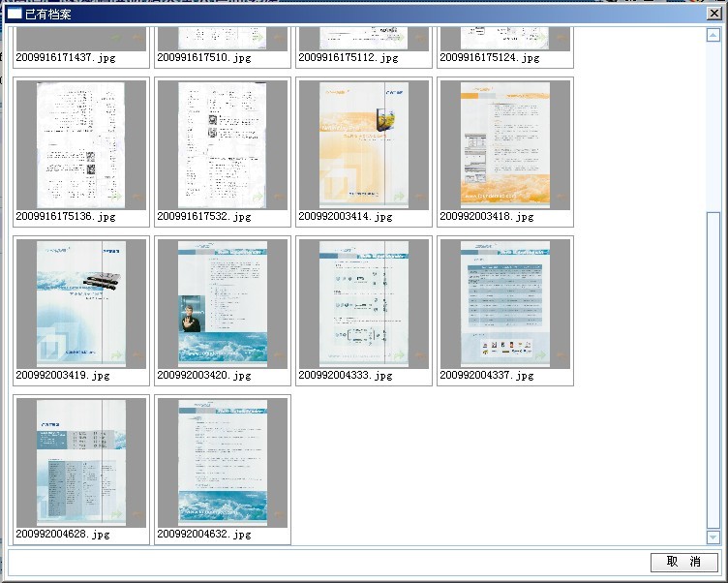Click the file name 200992004632.jpg
This screenshot has width=728, height=583.
(x=204, y=535)
